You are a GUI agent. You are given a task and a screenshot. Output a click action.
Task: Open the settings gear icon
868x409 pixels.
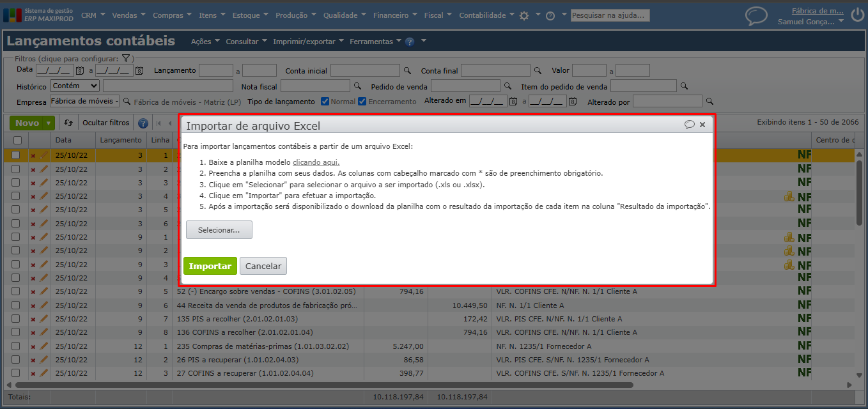click(524, 15)
